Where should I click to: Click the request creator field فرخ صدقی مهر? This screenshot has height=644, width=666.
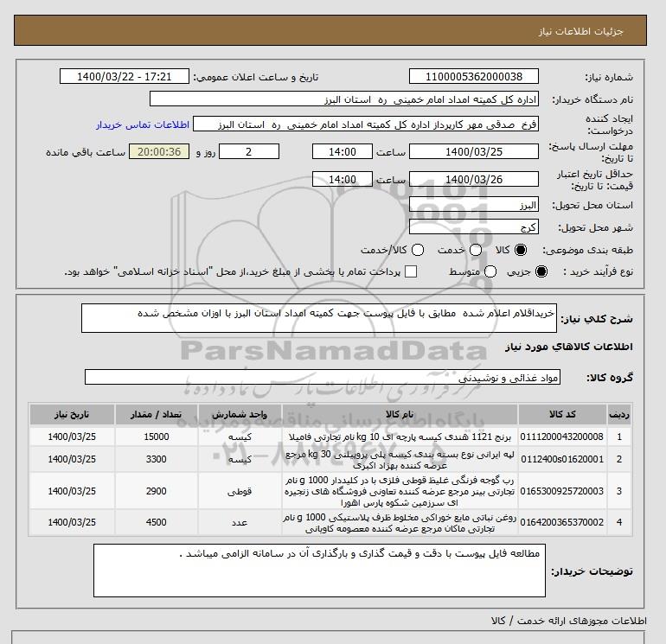[366, 124]
